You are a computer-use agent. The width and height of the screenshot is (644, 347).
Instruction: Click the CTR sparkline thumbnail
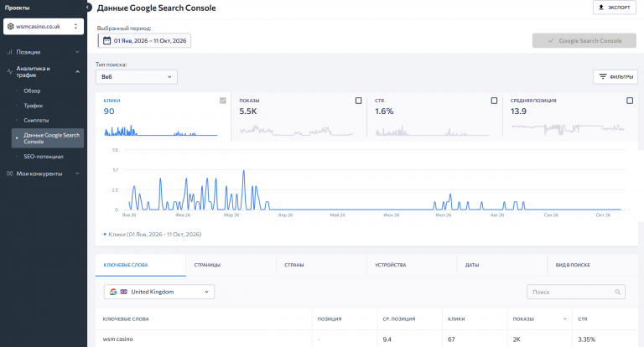coord(432,131)
